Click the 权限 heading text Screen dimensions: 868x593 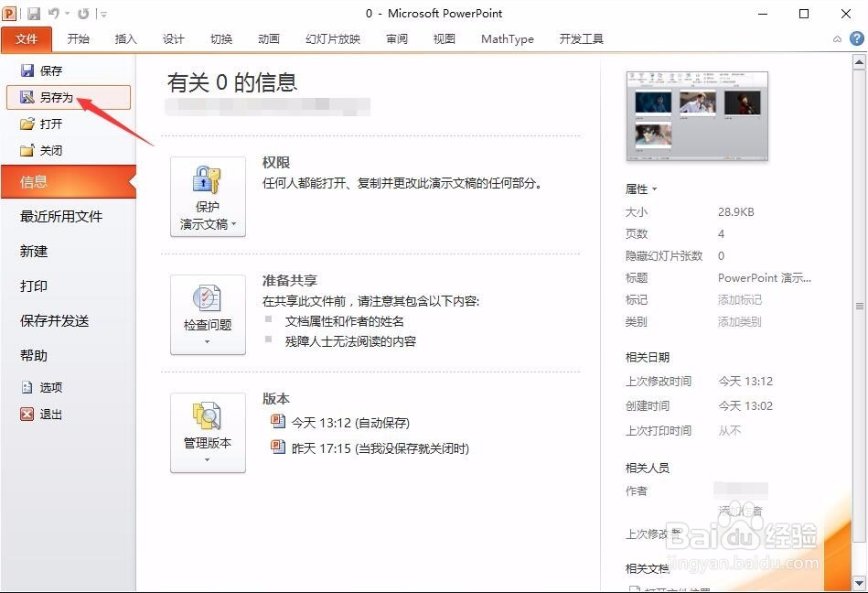click(x=276, y=163)
